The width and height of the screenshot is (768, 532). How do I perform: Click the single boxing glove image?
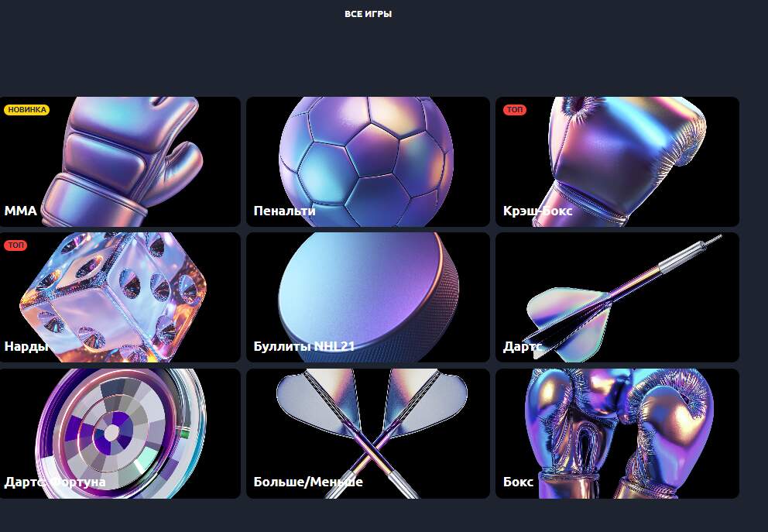click(x=627, y=155)
